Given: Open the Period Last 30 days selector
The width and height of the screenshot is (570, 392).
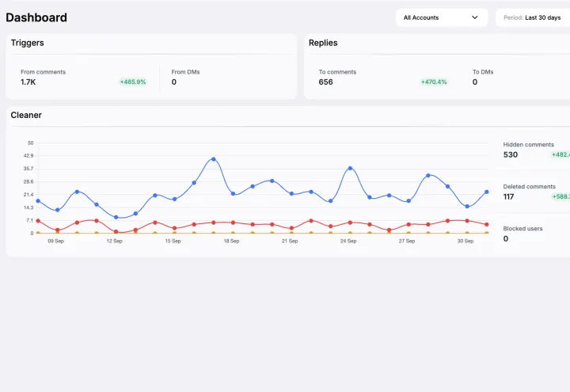Looking at the screenshot, I should tap(533, 17).
